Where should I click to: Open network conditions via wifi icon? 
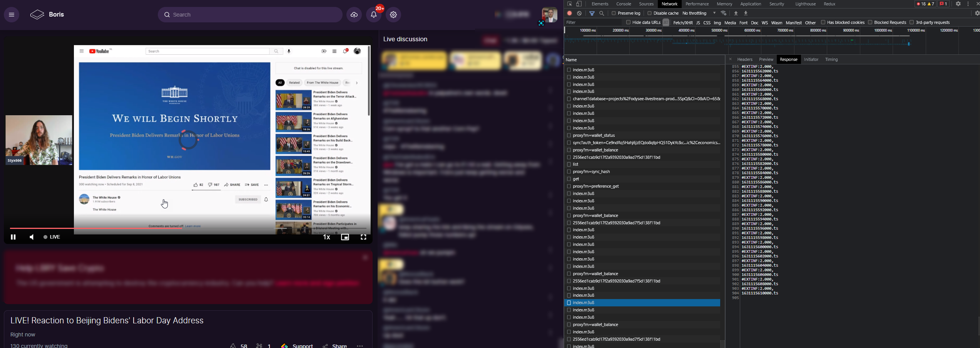[x=724, y=13]
